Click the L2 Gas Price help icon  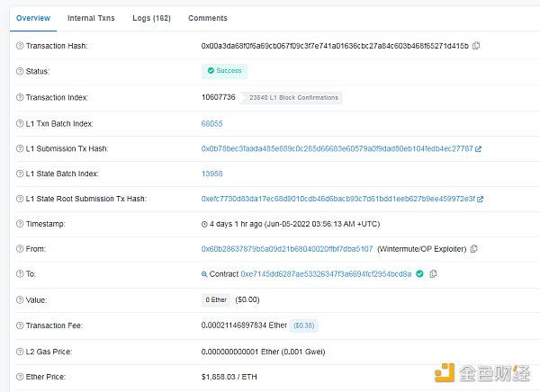(20, 352)
